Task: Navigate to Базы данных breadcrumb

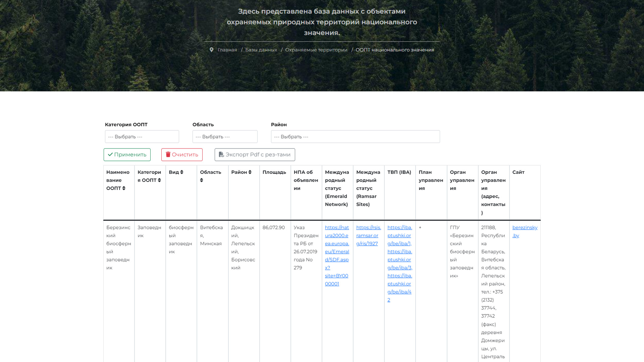Action: click(261, 50)
